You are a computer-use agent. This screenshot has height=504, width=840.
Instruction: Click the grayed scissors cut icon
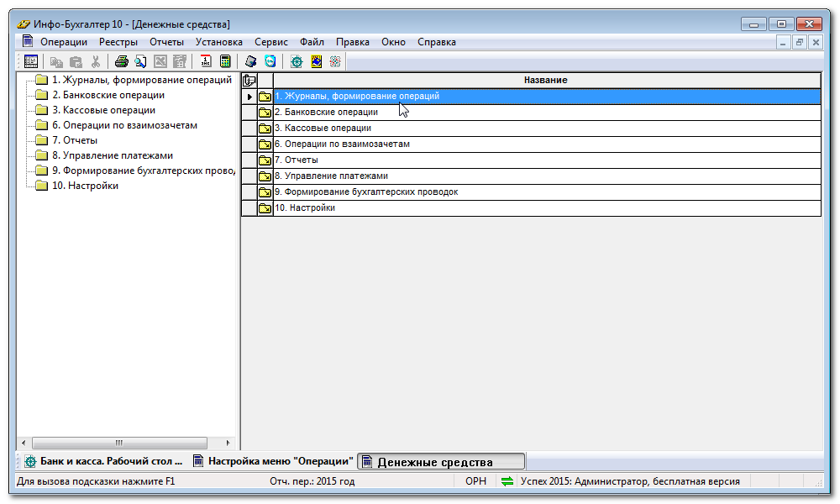click(x=96, y=61)
